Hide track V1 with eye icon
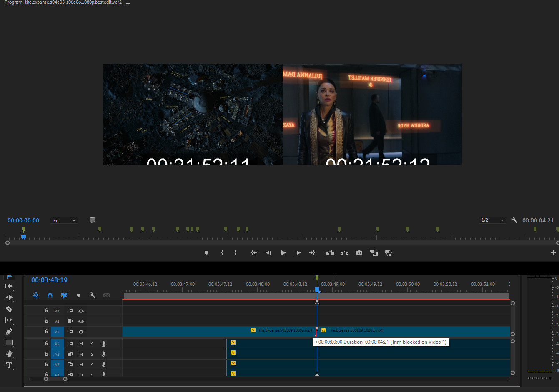Screen dimensions: 559x392 [x=81, y=332]
